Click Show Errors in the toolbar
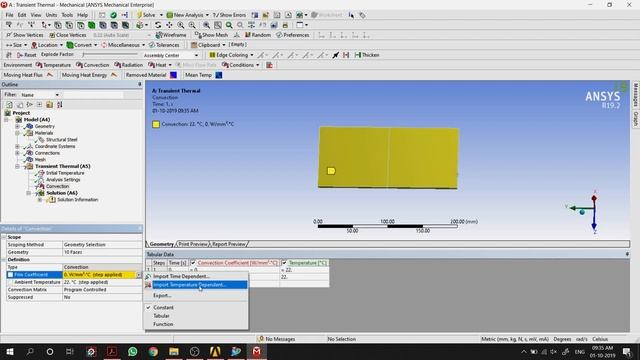The height and width of the screenshot is (360, 640). coord(229,15)
